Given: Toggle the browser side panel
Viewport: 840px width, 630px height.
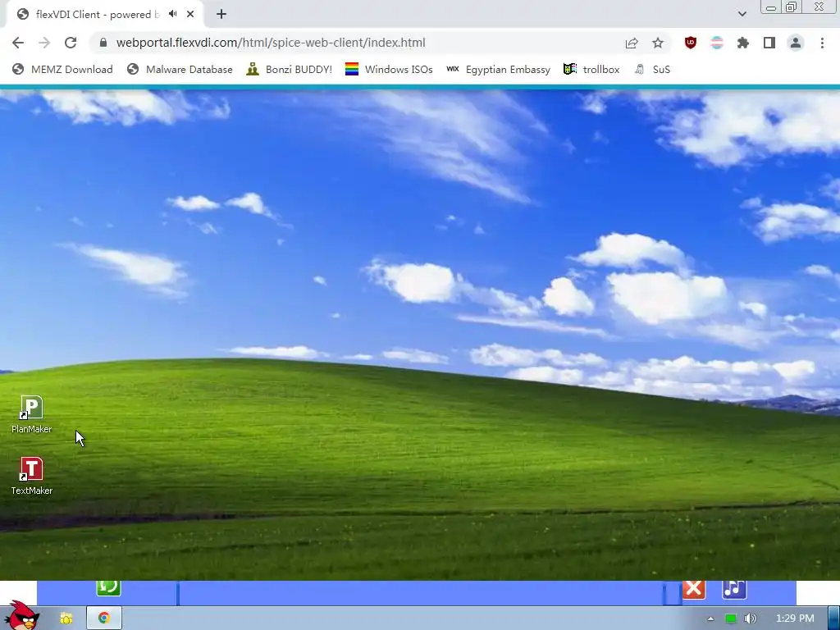Looking at the screenshot, I should 769,43.
